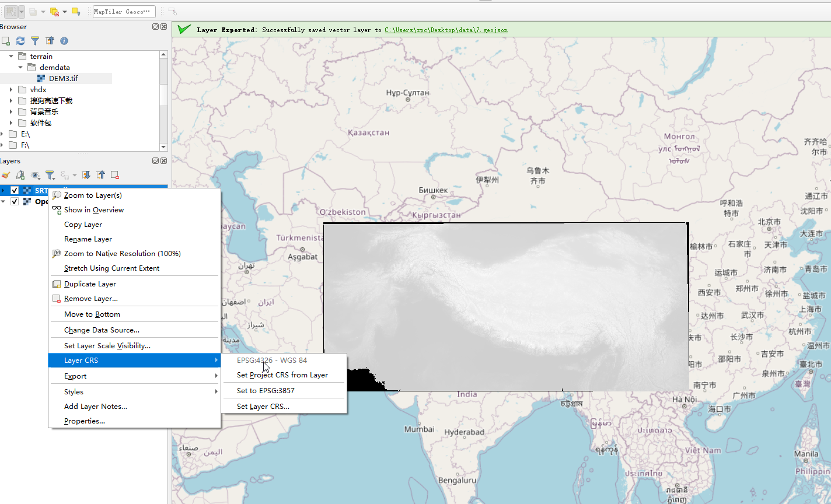831x504 pixels.
Task: Close the Browser panel
Action: tap(164, 27)
